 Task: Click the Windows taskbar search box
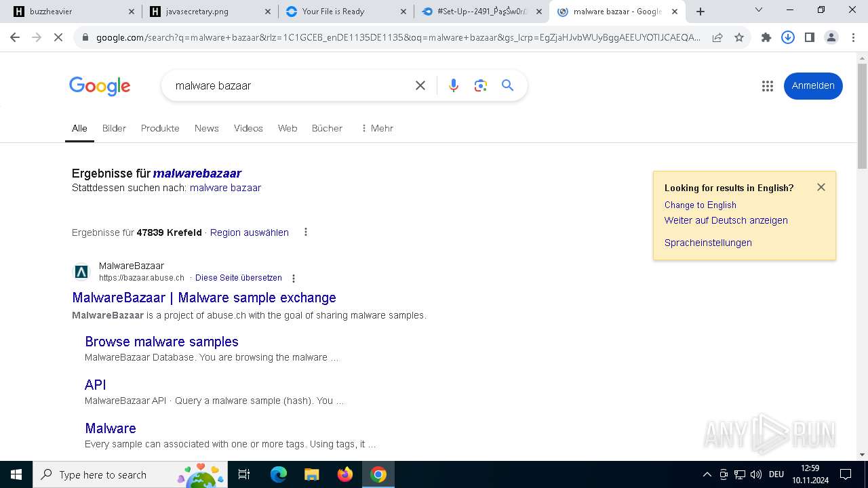(131, 474)
